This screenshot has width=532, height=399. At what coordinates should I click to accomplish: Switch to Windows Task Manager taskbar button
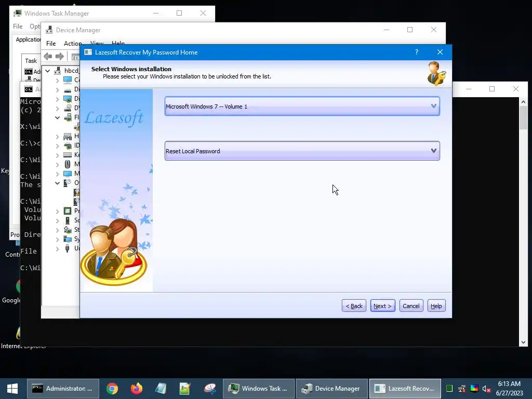pyautogui.click(x=259, y=389)
